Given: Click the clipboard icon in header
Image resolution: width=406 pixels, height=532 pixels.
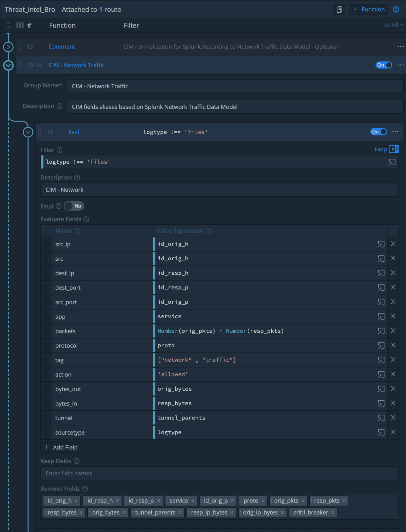Looking at the screenshot, I should coord(339,10).
